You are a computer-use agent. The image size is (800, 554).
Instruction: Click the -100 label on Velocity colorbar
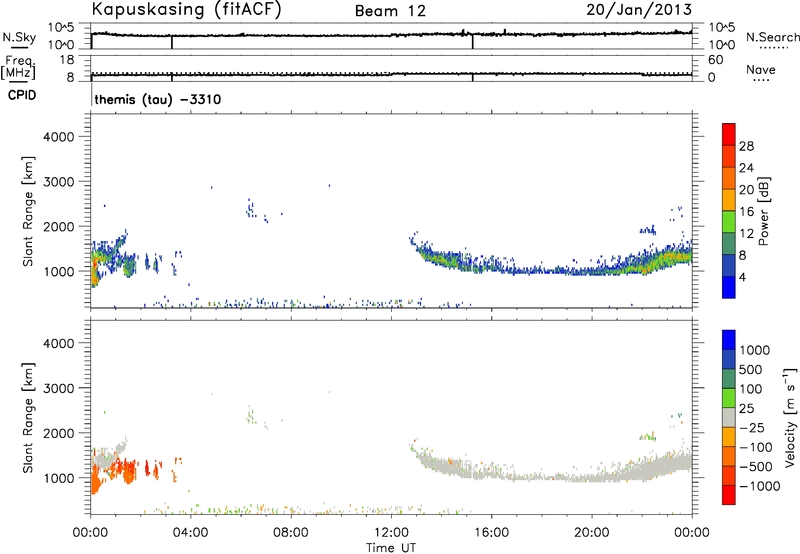click(756, 447)
